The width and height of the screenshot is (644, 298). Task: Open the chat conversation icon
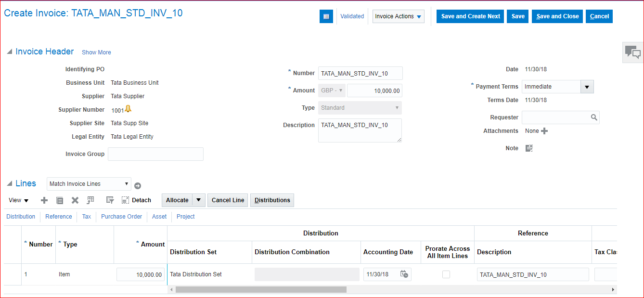click(632, 52)
